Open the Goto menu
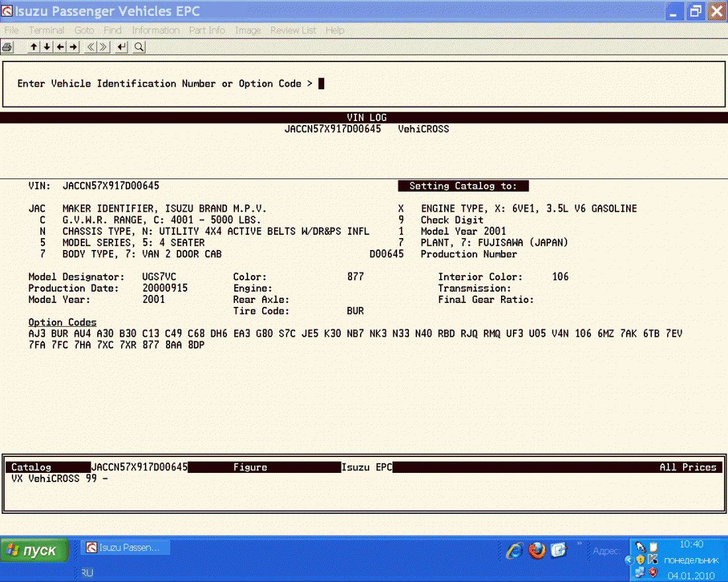Image resolution: width=728 pixels, height=582 pixels. (84, 30)
